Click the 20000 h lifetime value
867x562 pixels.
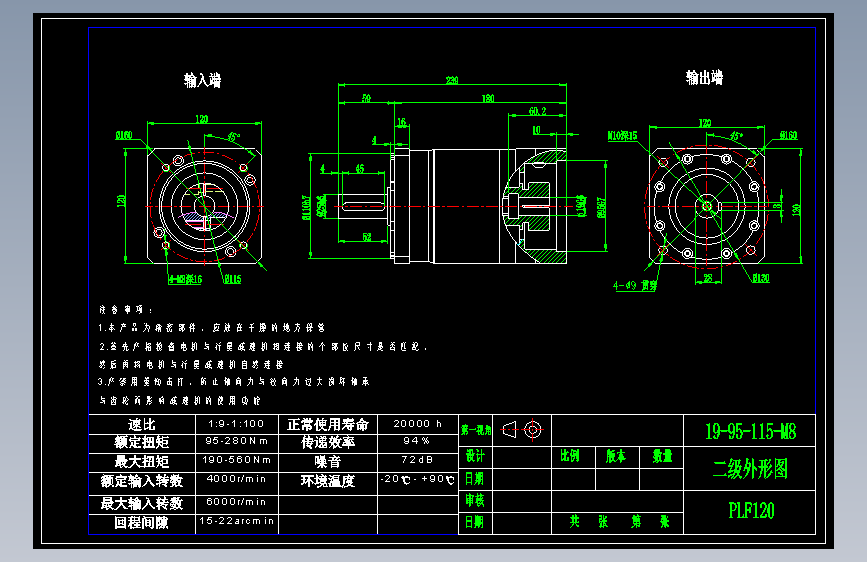[417, 423]
